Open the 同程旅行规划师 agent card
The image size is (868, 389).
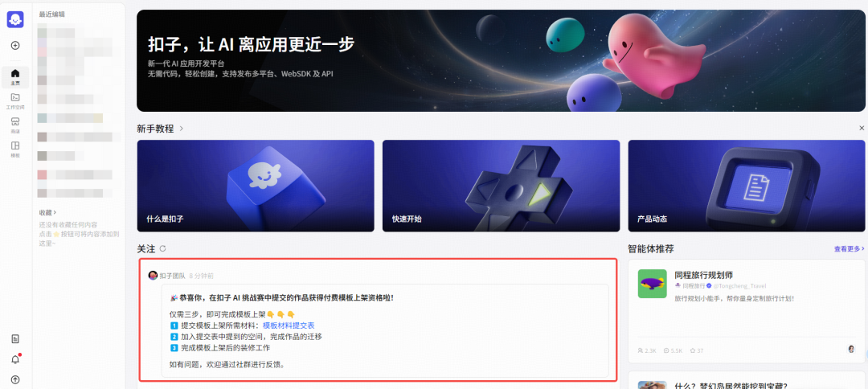747,311
